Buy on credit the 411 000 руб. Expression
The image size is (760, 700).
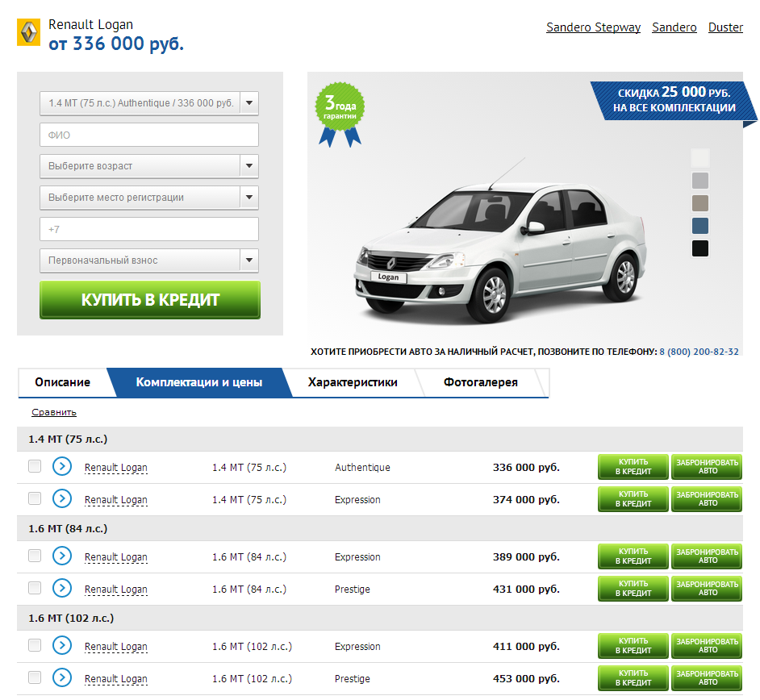tap(633, 646)
